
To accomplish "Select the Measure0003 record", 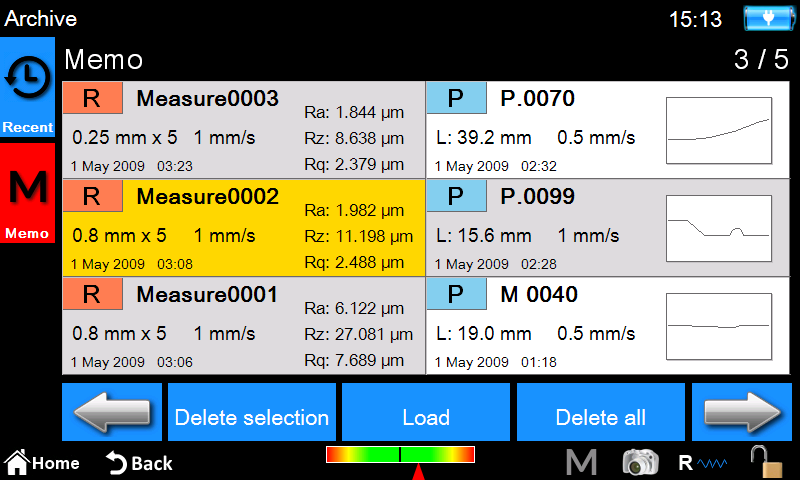I will pos(244,130).
